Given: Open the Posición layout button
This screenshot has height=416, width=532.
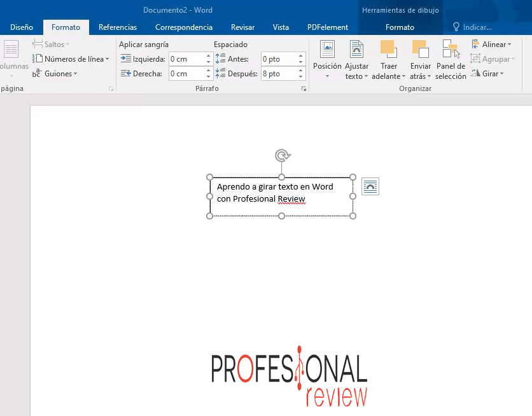Looking at the screenshot, I should [327, 59].
